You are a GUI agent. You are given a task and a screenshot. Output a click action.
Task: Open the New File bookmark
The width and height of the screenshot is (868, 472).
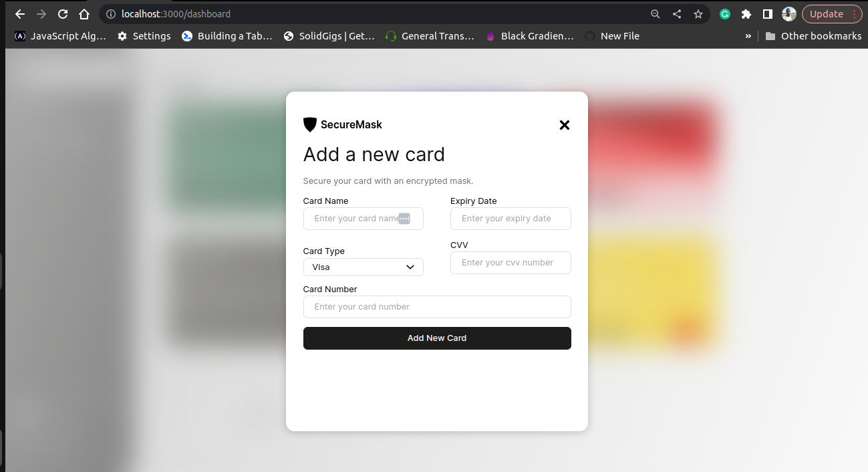(612, 36)
